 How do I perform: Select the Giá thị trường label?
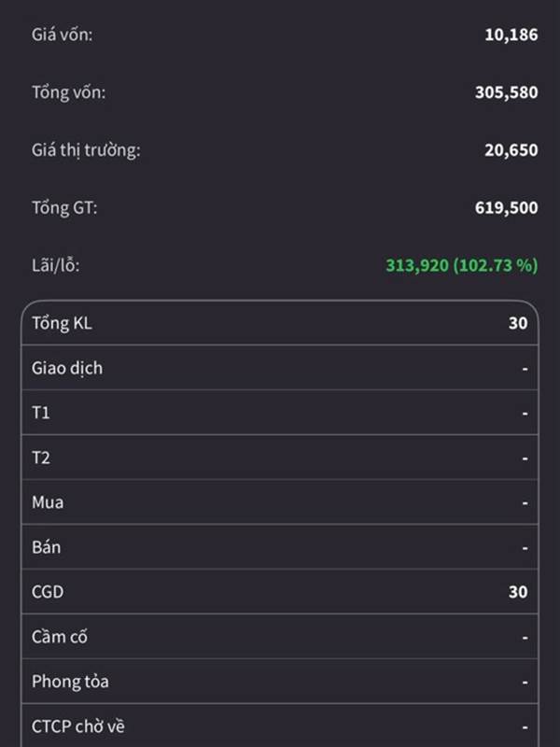pyautogui.click(x=86, y=150)
